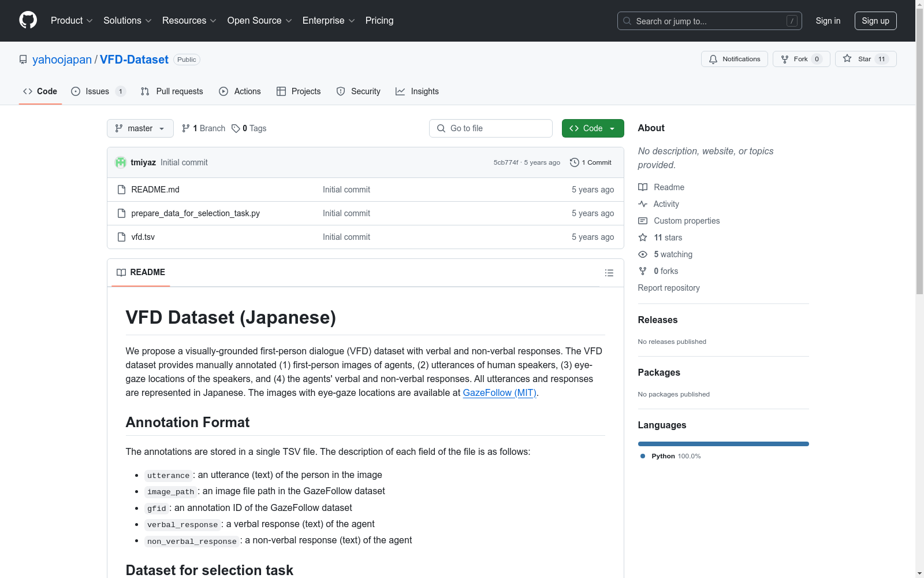Click the prepare_data_for_selection_task.py file icon
The width and height of the screenshot is (924, 578).
tap(121, 213)
